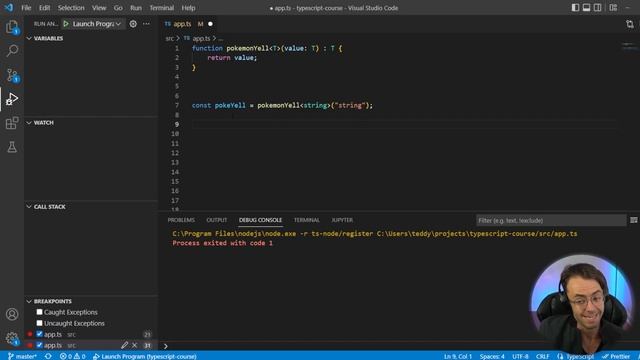Screen dimensions: 640x360
Task: Click the debug console filter input
Action: pos(551,220)
